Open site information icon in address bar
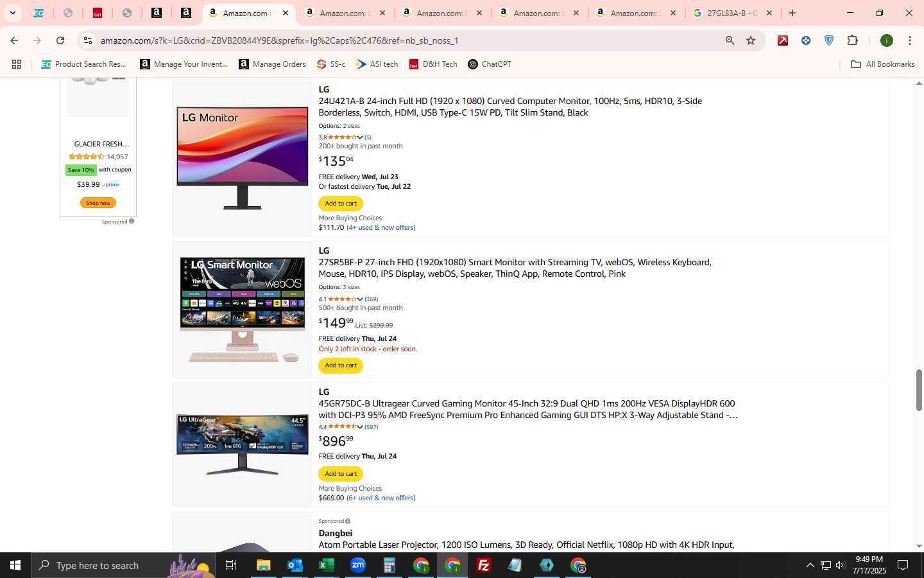The image size is (924, 578). tap(88, 40)
